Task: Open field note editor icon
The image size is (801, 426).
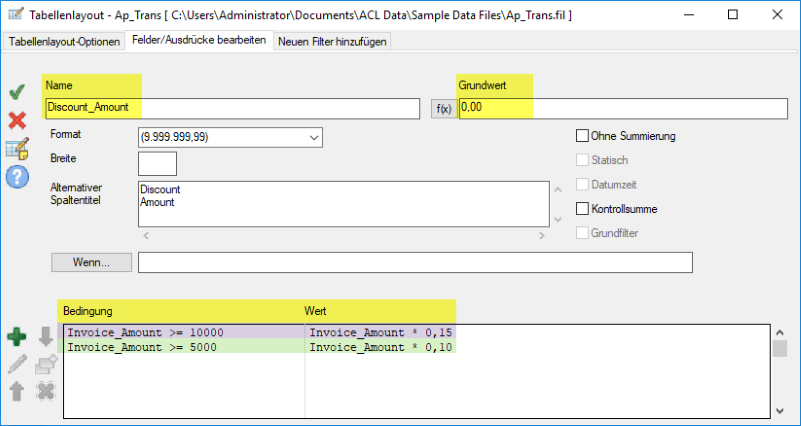Action: [17, 149]
